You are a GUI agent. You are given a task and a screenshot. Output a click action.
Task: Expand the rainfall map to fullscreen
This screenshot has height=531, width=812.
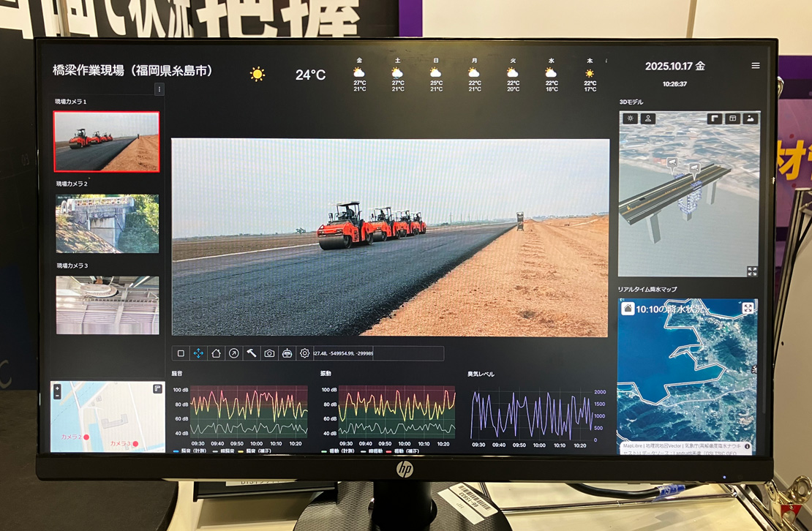tap(748, 309)
